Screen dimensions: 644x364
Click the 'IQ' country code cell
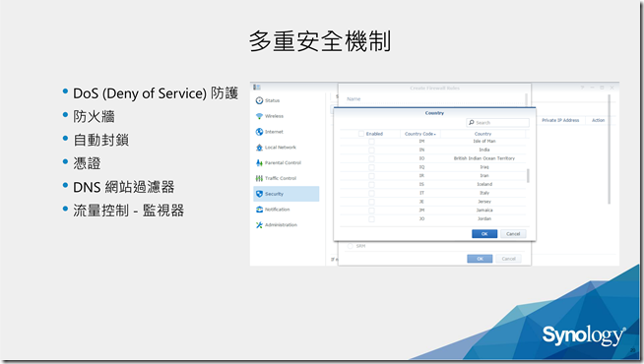421,167
